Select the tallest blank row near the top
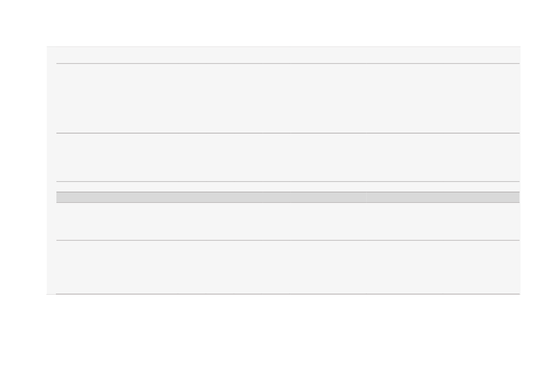554x392 pixels. point(288,98)
